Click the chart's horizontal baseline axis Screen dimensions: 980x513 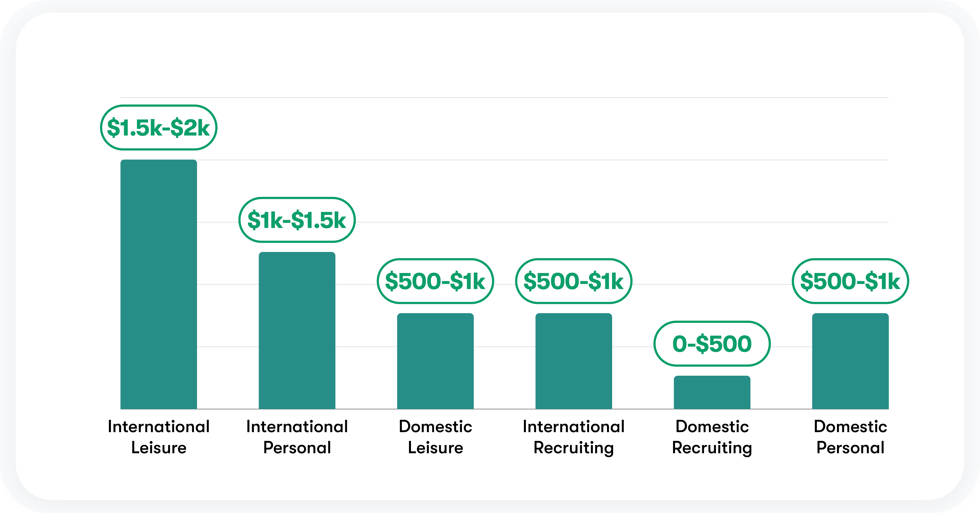click(x=505, y=409)
